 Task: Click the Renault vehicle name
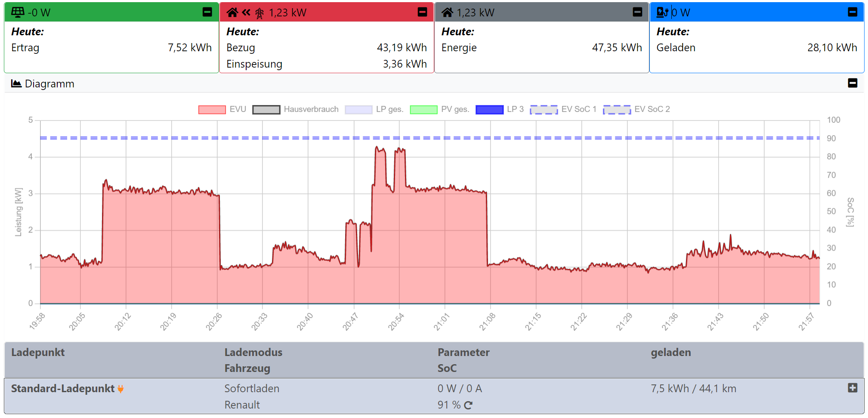[x=242, y=405]
